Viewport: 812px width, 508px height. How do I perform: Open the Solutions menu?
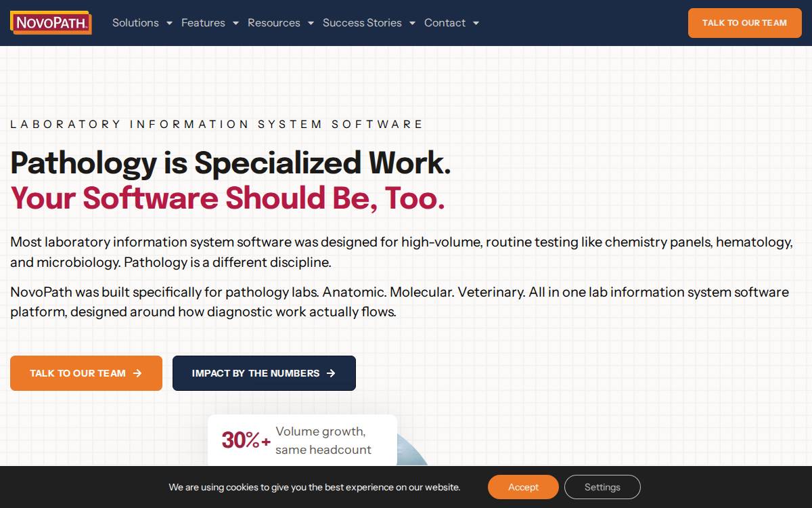click(x=135, y=23)
